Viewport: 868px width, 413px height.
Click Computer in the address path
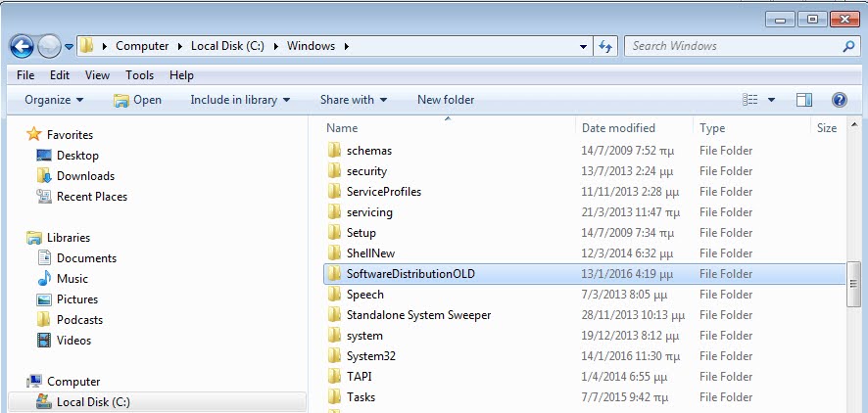point(142,46)
